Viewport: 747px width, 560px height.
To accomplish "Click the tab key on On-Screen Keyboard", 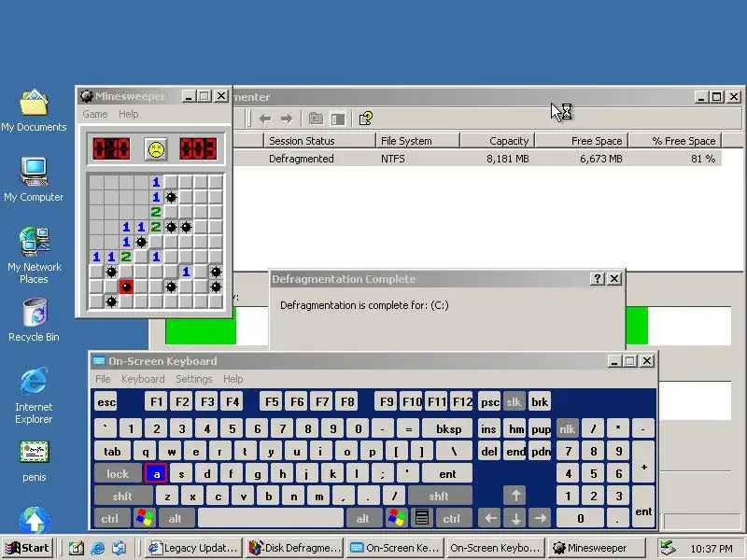I will (x=112, y=452).
